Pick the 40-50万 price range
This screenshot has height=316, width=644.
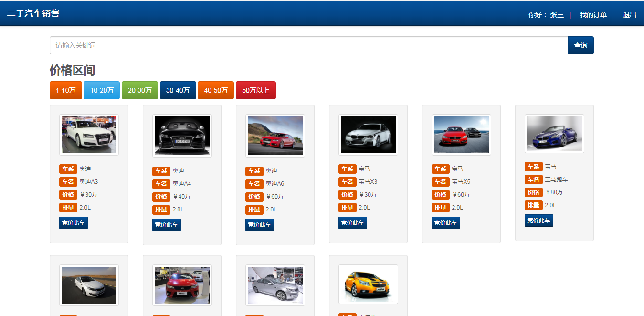click(x=216, y=90)
